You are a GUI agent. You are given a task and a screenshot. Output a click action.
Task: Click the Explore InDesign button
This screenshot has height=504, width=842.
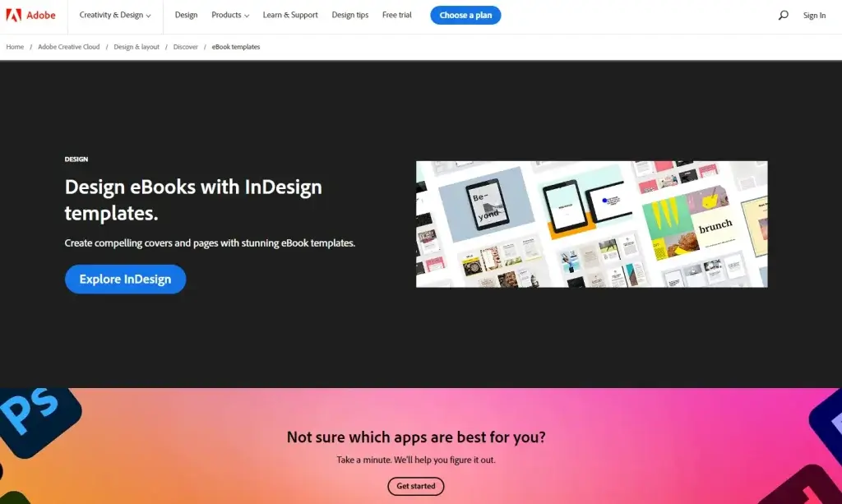(x=125, y=279)
